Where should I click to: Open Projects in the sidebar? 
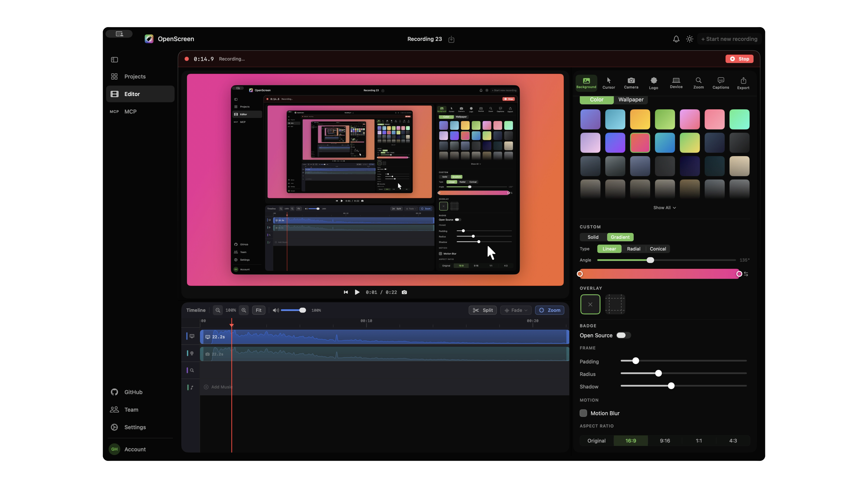tap(140, 76)
